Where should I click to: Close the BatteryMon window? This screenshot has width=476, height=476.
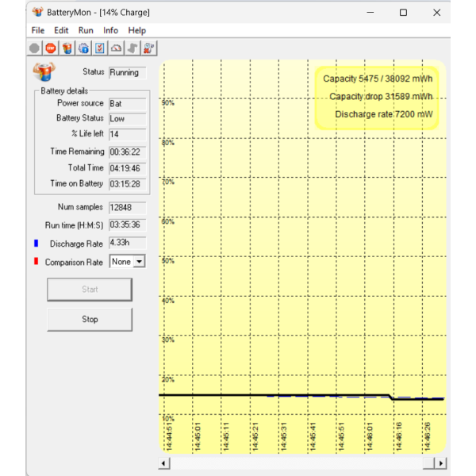(436, 13)
